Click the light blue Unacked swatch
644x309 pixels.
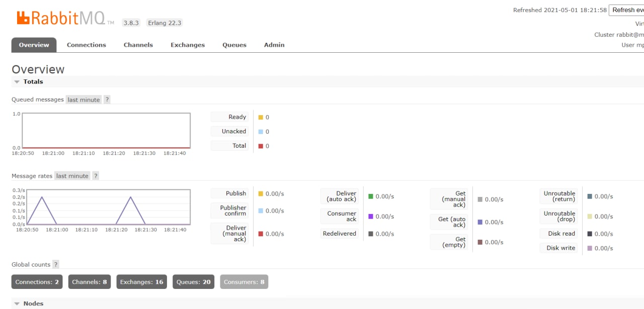tap(261, 132)
